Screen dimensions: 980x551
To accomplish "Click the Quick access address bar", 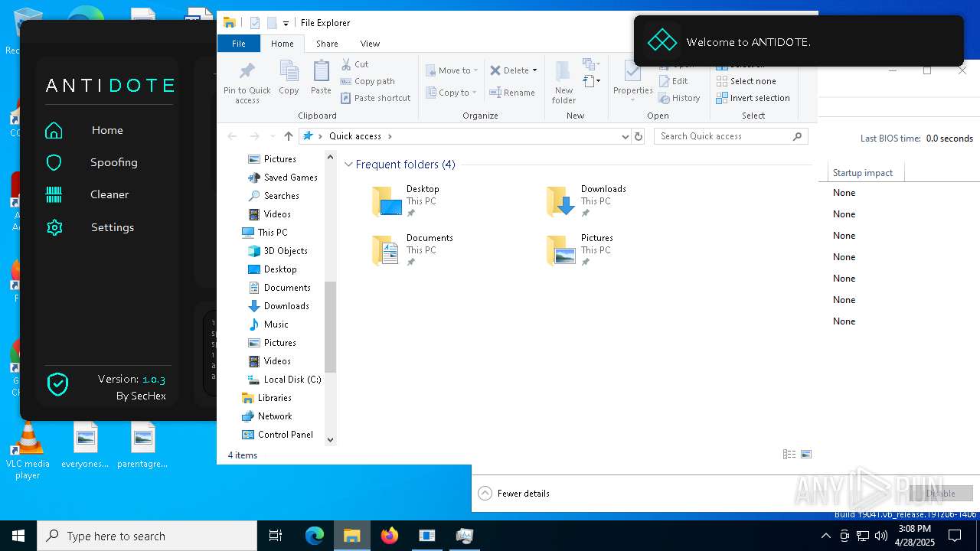I will tap(465, 136).
